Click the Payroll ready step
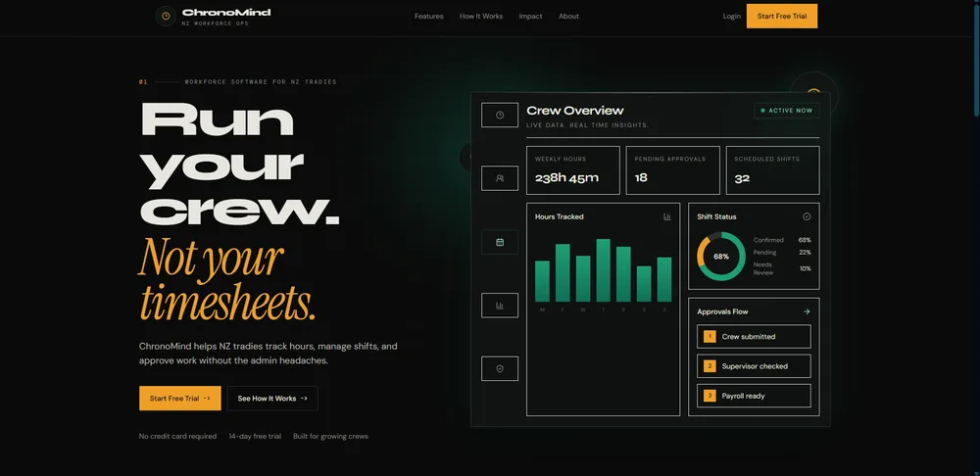 pos(754,396)
